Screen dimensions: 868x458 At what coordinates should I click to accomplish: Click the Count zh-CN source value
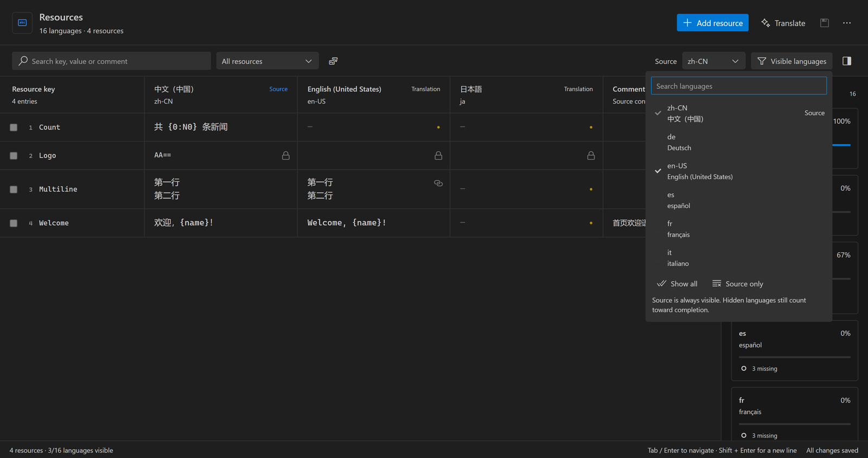(191, 127)
